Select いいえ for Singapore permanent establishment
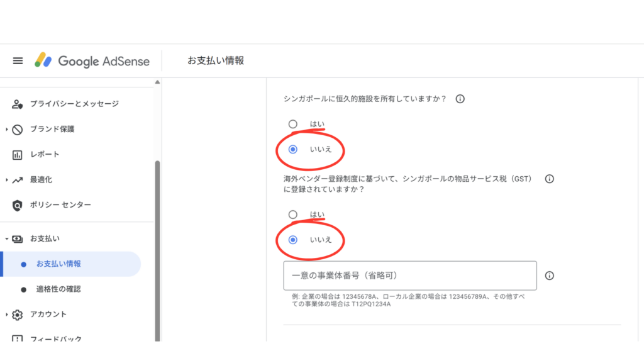This screenshot has height=363, width=644. coord(293,150)
